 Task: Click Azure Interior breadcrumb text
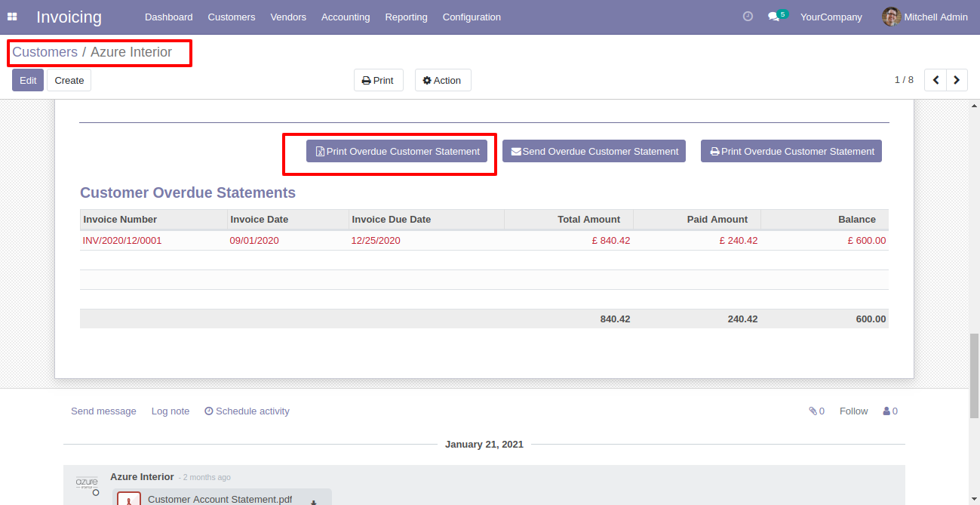click(x=131, y=52)
